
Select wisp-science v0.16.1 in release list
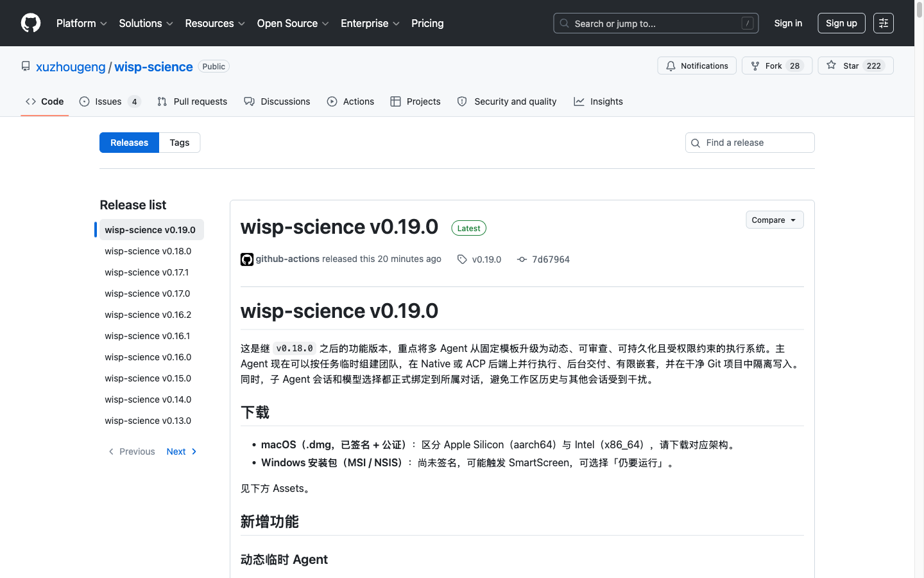click(151, 336)
